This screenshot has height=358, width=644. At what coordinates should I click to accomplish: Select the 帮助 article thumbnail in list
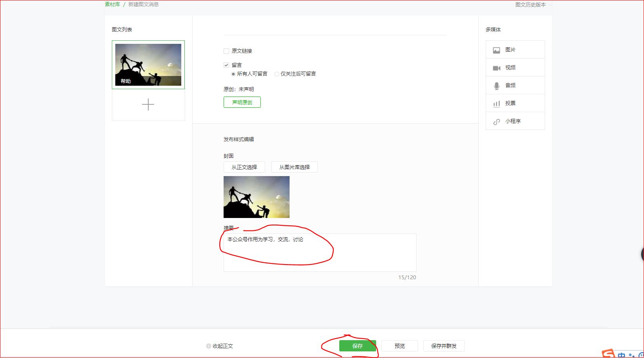[148, 65]
